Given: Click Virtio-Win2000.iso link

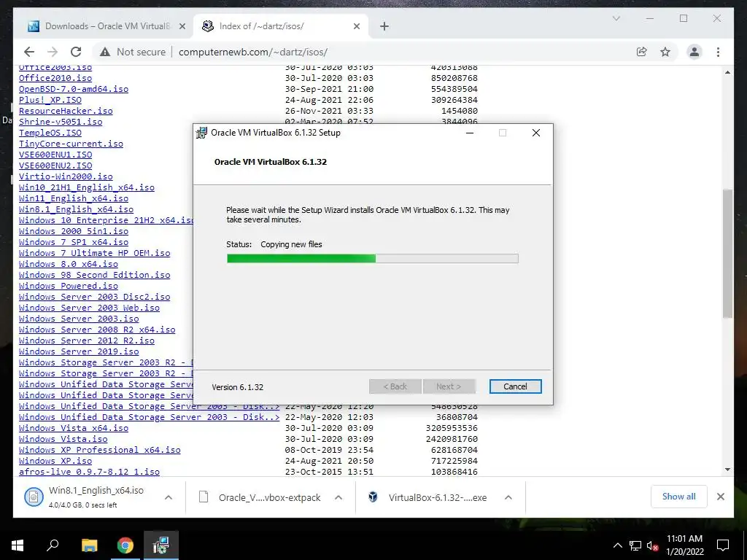Looking at the screenshot, I should click(66, 176).
